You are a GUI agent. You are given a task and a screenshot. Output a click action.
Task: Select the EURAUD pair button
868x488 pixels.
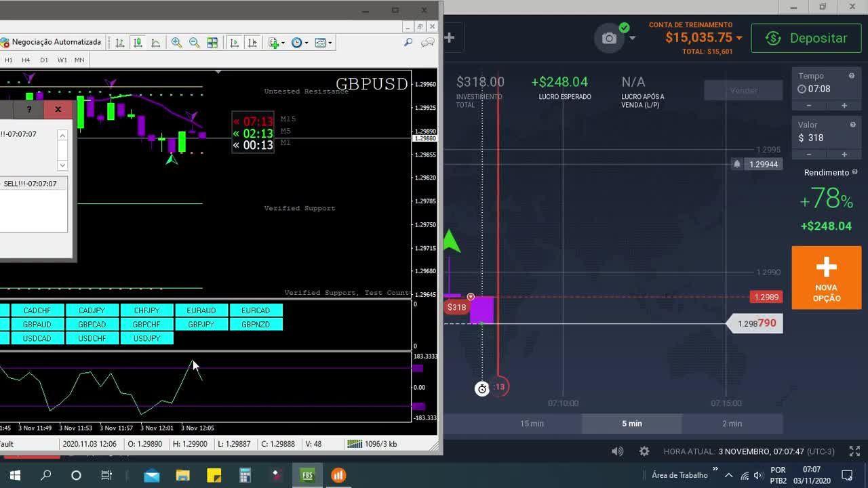click(x=201, y=310)
